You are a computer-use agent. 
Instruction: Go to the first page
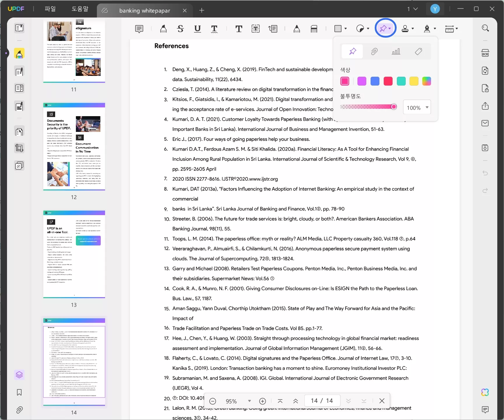(280, 401)
